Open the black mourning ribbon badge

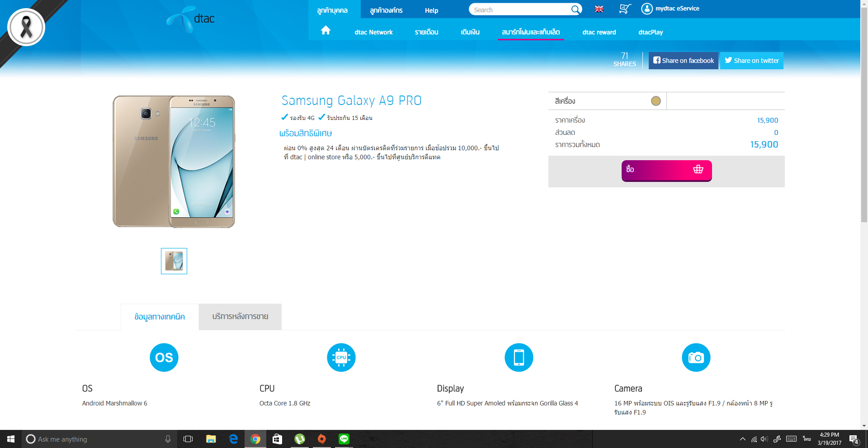[26, 27]
